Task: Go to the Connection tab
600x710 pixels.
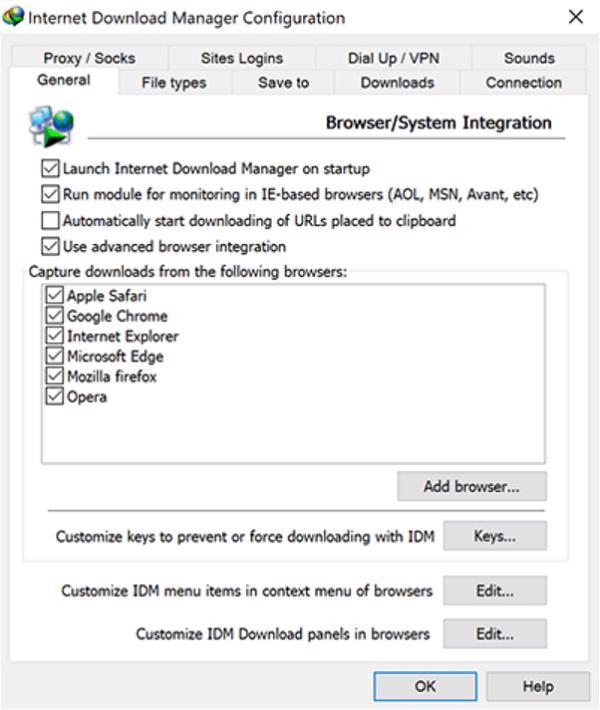Action: pos(523,83)
